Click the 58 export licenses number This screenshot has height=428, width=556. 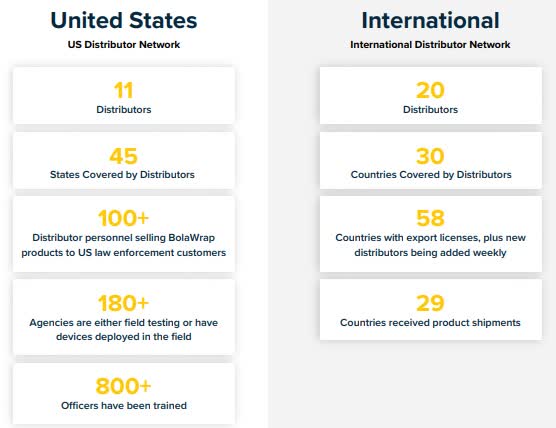(430, 218)
